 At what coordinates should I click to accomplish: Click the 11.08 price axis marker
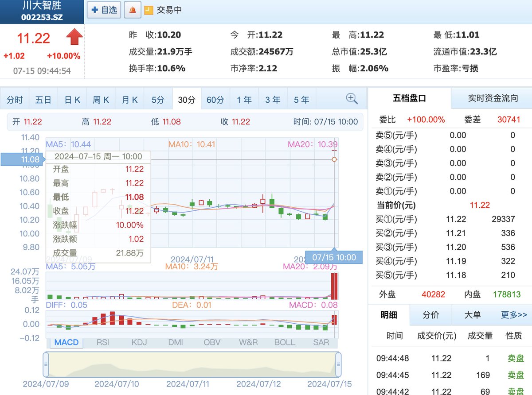23,159
